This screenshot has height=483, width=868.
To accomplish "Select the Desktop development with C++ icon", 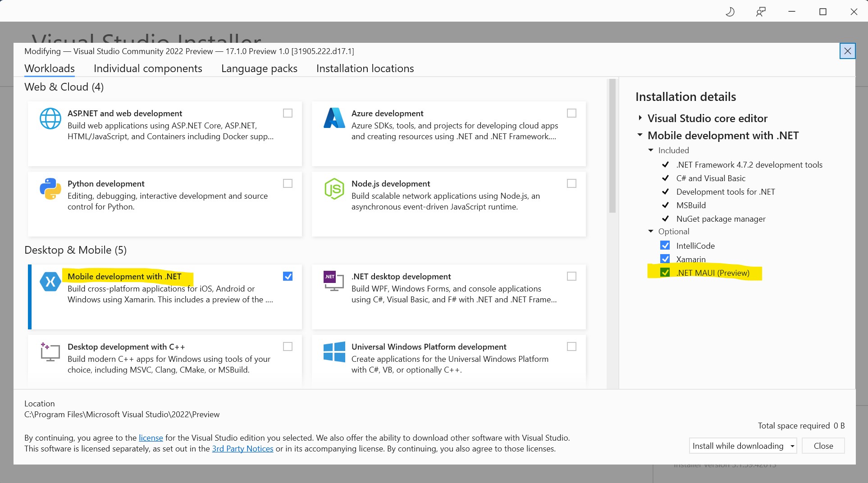I will (x=50, y=352).
